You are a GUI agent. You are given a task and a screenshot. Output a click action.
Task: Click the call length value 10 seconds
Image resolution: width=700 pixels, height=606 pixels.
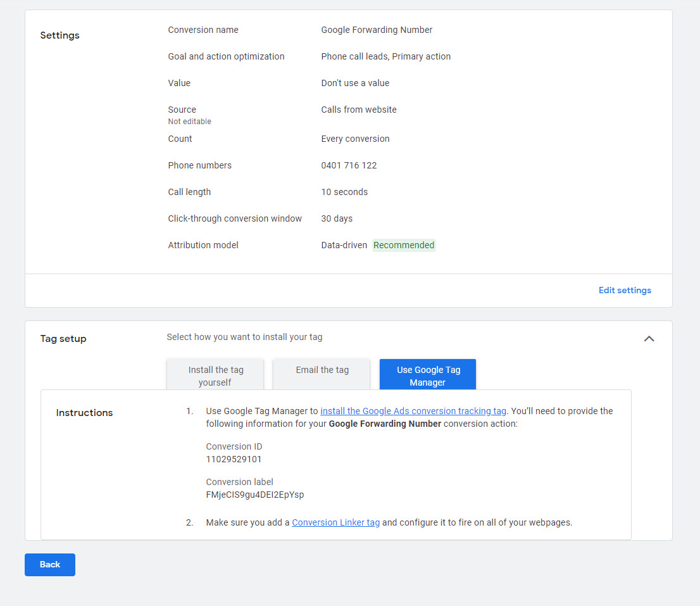coord(344,192)
